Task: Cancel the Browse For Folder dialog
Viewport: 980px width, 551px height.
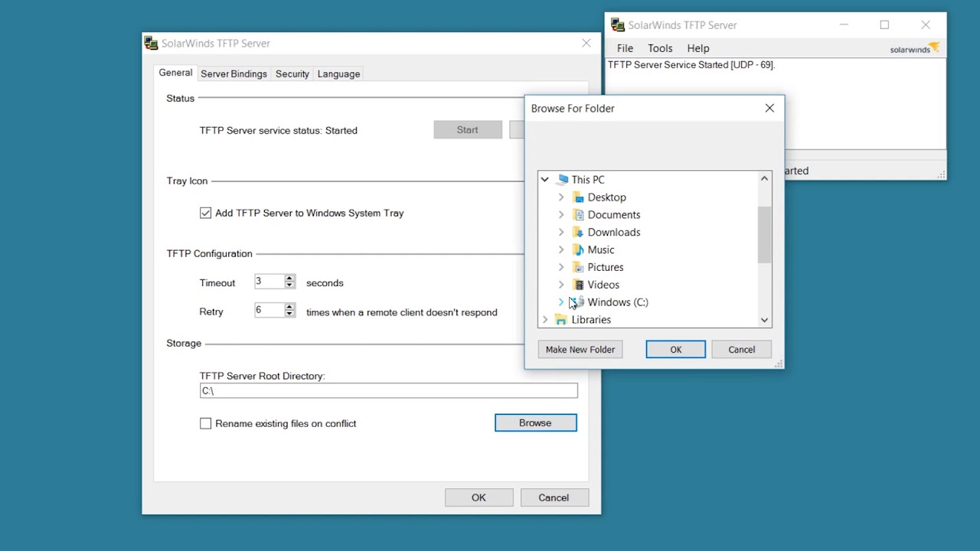Action: [741, 350]
